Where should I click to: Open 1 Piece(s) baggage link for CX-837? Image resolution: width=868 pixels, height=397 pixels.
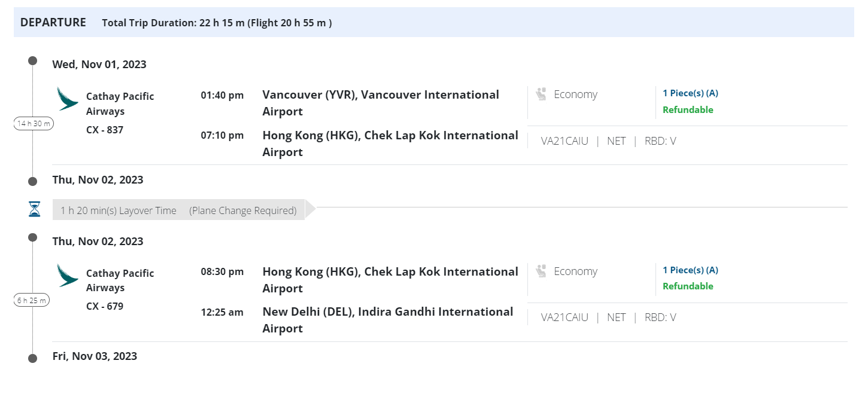tap(690, 93)
